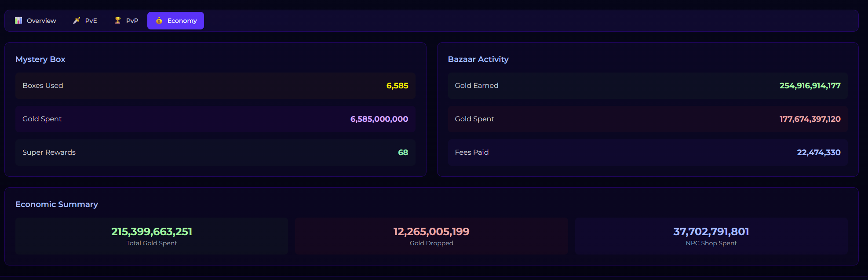Image resolution: width=868 pixels, height=280 pixels.
Task: Switch to the Overview tab label
Action: (41, 21)
